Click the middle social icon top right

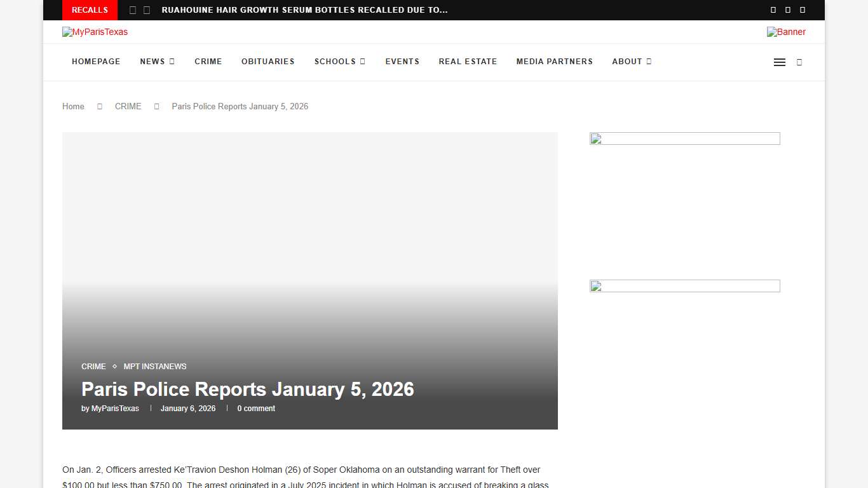coord(787,10)
